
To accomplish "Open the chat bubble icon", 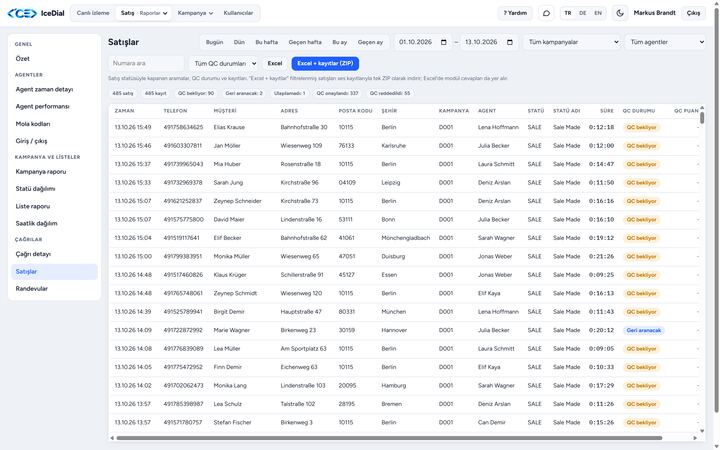I will click(546, 13).
